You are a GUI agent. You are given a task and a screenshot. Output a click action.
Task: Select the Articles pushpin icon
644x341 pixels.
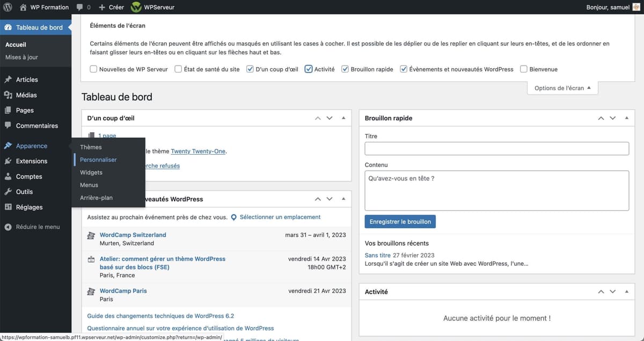[x=10, y=79]
